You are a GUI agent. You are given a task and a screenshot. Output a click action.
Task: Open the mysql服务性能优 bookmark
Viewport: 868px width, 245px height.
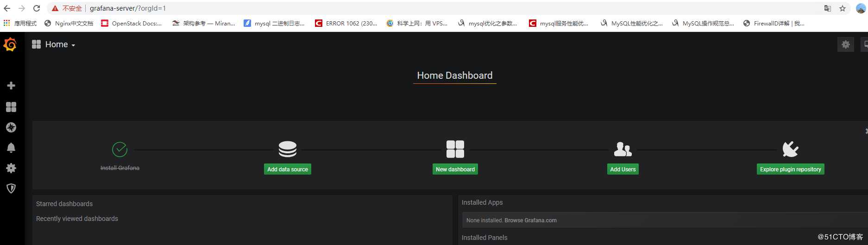coord(559,23)
